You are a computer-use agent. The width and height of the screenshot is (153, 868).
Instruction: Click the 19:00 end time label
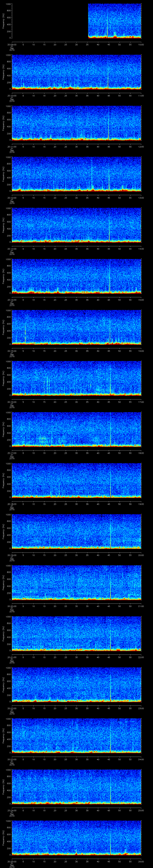[x=141, y=504]
